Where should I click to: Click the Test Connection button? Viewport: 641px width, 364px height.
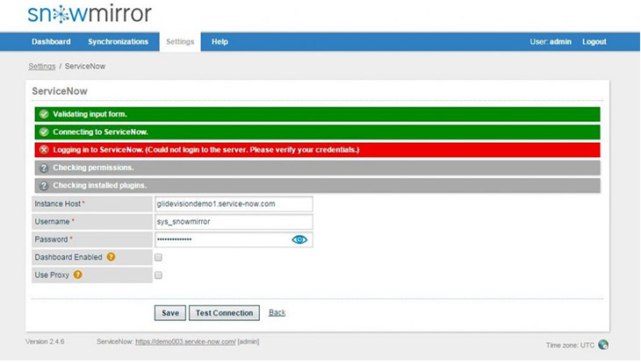tap(224, 313)
